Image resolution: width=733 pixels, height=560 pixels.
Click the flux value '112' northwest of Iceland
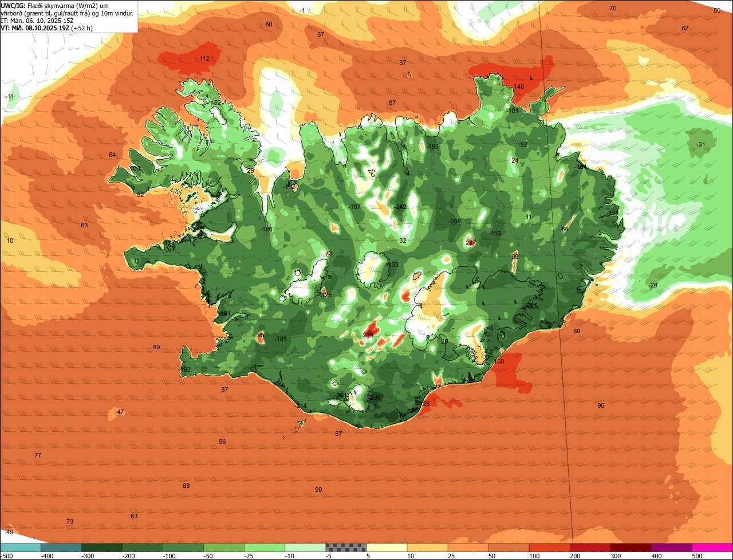204,59
